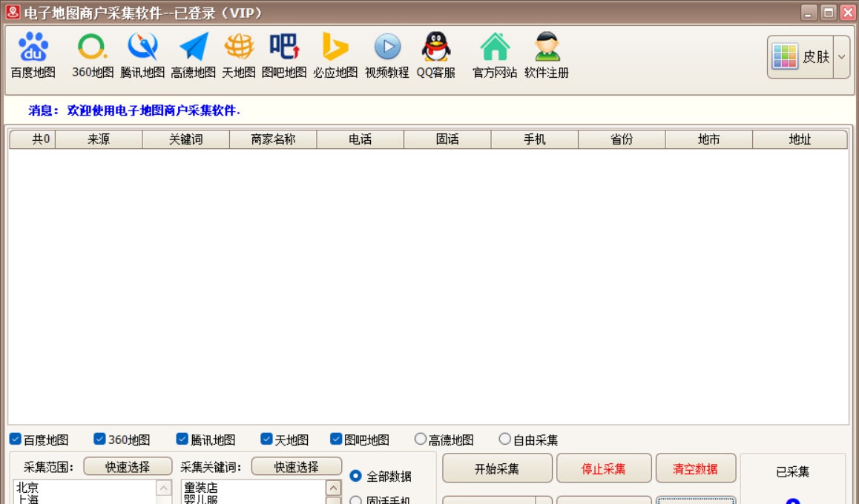Select the 高德地图 radio button

pos(420,439)
